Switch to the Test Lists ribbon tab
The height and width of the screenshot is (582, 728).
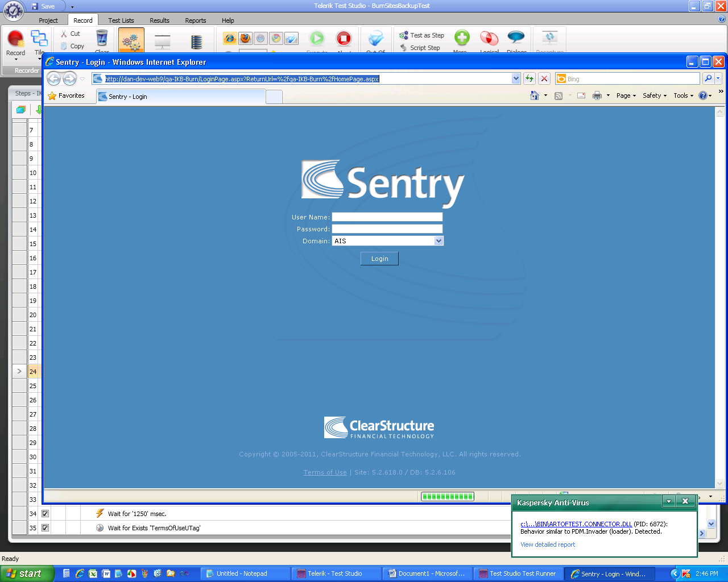pyautogui.click(x=121, y=20)
